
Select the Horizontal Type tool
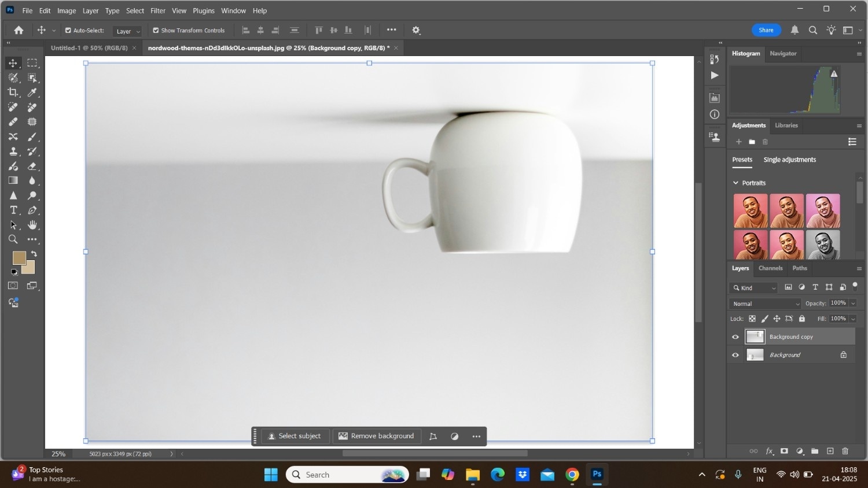point(13,210)
